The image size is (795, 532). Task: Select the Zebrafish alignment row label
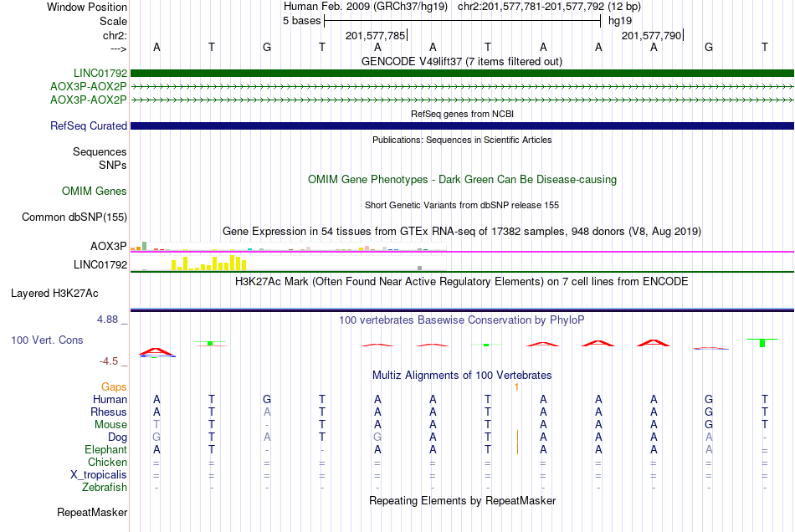pyautogui.click(x=105, y=488)
